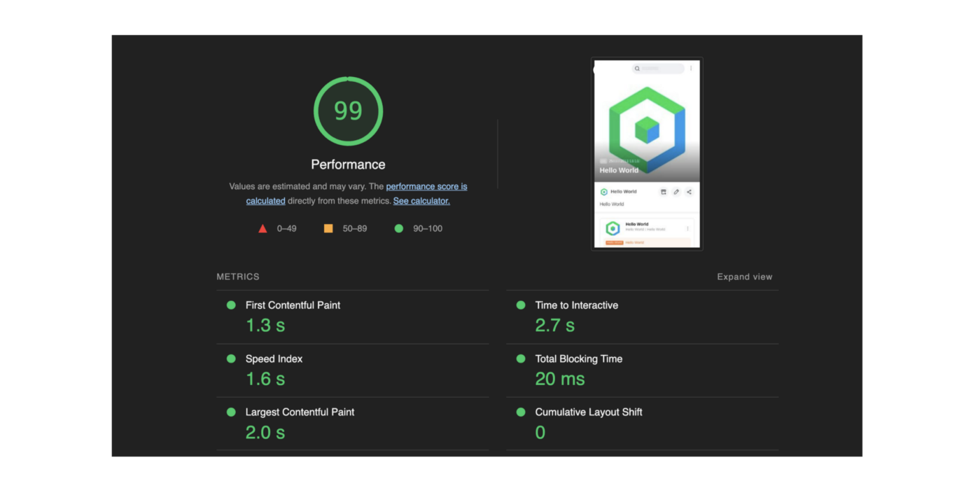Click the share icon in the page preview
Image resolution: width=980 pixels, height=502 pixels.
(x=689, y=192)
